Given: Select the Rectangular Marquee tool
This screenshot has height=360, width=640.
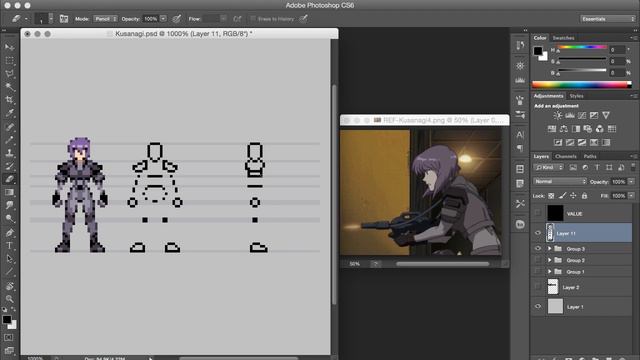Looking at the screenshot, I should (9, 60).
